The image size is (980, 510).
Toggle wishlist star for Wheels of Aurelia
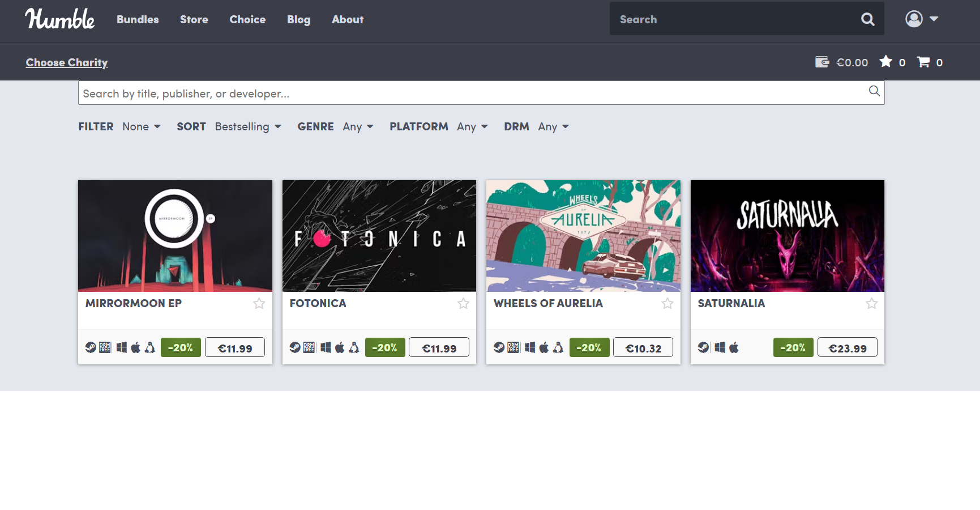[667, 304]
